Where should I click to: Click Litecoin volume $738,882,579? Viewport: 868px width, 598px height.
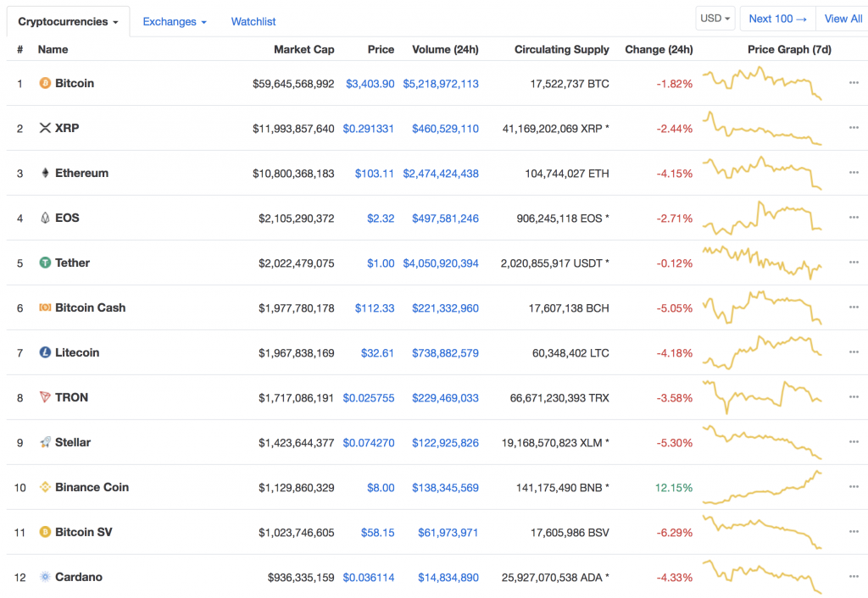coord(445,353)
